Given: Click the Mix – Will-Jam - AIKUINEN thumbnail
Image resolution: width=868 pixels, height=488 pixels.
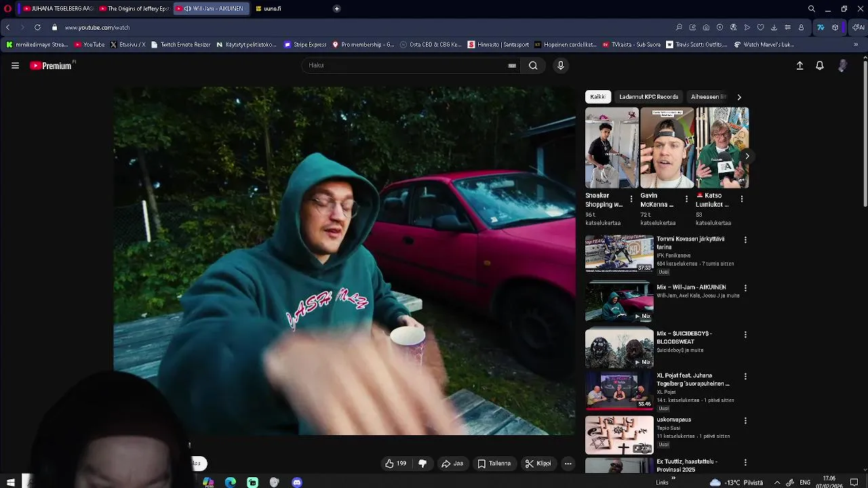Looking at the screenshot, I should click(619, 302).
